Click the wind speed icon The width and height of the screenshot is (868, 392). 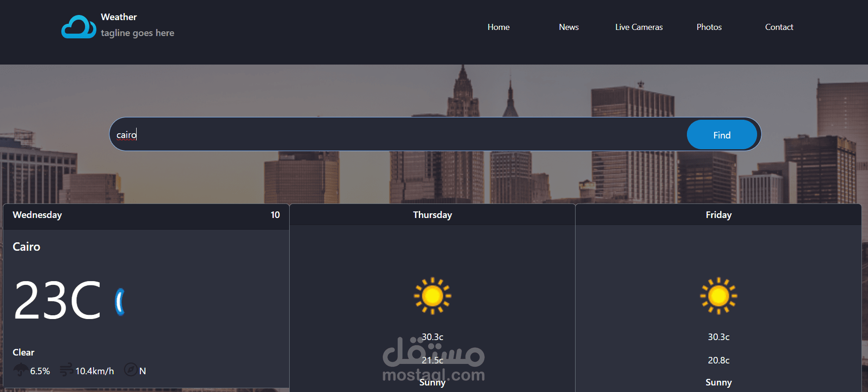click(66, 369)
